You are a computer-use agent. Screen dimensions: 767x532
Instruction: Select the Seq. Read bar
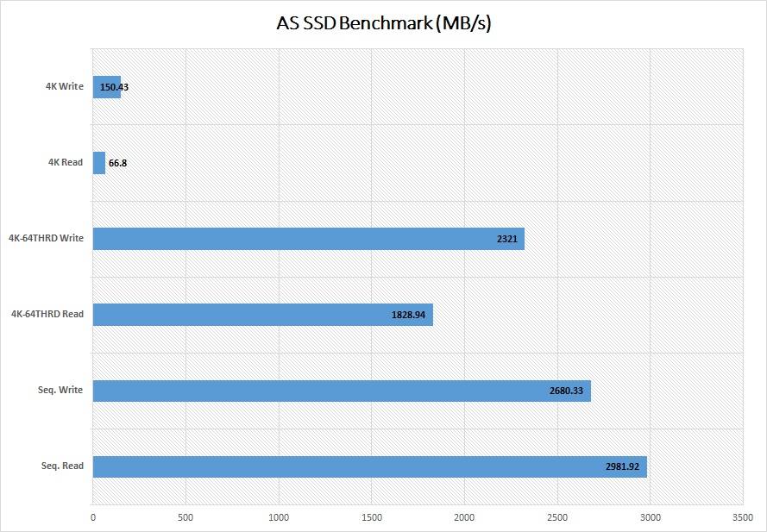[370, 466]
